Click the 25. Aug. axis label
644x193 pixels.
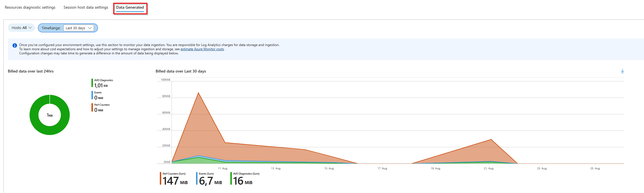pyautogui.click(x=595, y=168)
